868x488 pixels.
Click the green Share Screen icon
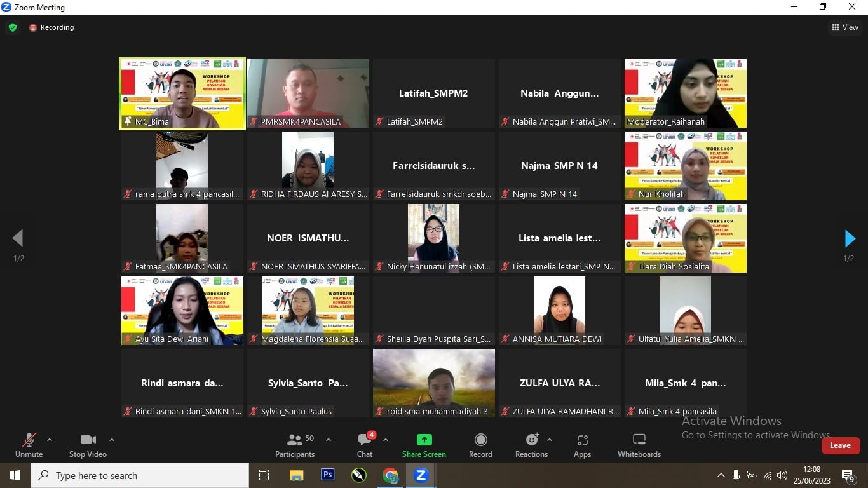pyautogui.click(x=424, y=445)
